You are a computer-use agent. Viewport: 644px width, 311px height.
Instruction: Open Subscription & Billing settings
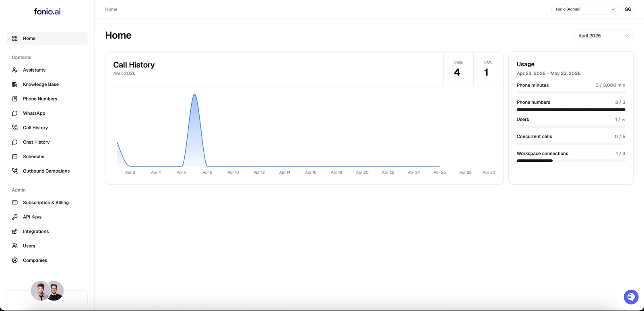click(x=47, y=202)
